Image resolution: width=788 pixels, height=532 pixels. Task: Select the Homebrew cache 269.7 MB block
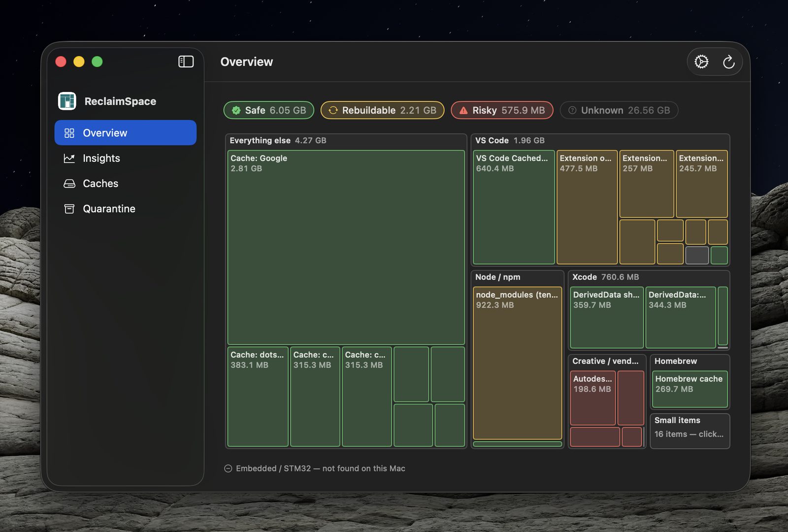(690, 389)
